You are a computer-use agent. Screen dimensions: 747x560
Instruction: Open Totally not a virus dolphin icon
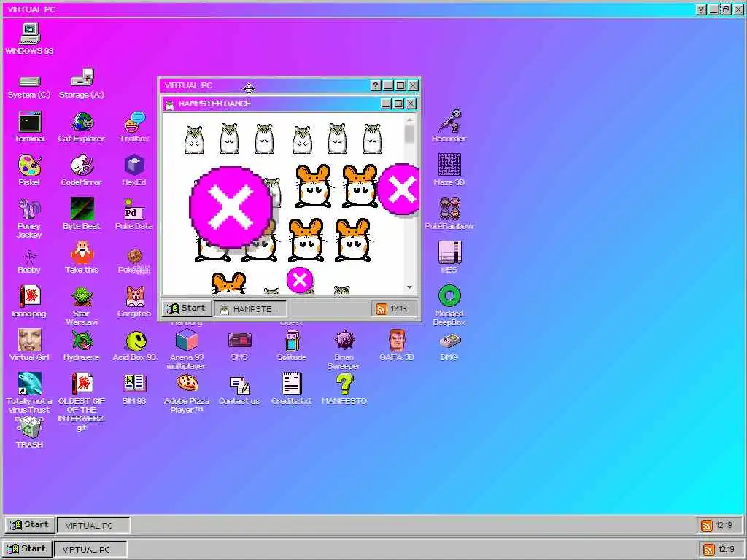click(29, 384)
